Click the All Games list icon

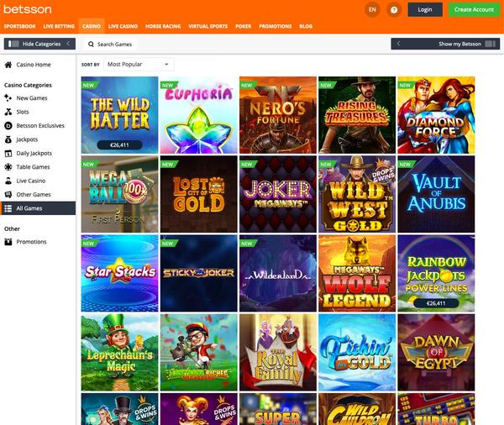coord(8,208)
